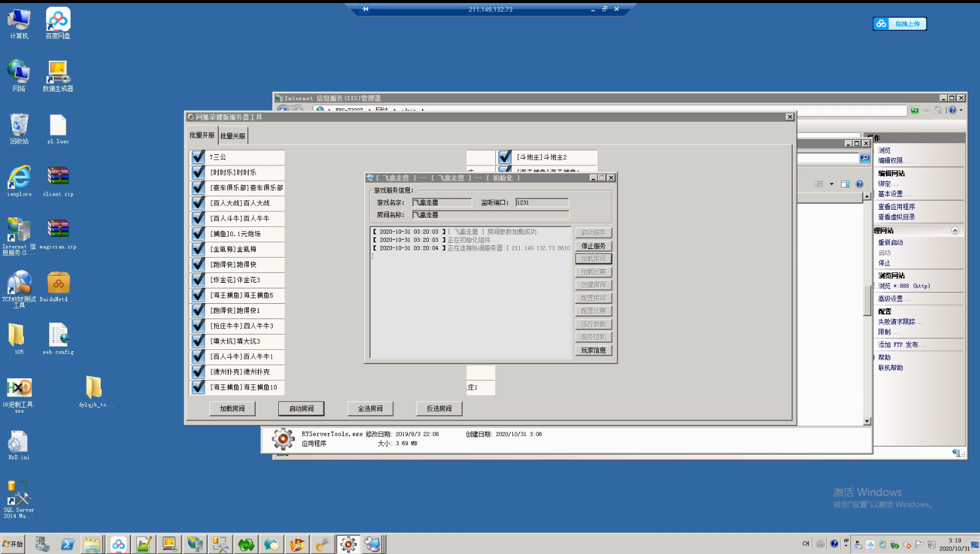
Task: Uncheck the [斗地主]斗地主2 checkbox
Action: (505, 157)
